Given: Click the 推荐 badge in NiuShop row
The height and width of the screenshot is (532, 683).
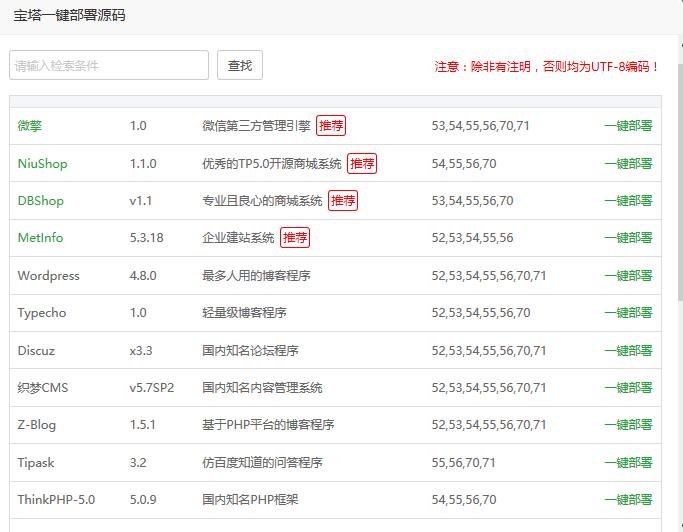Looking at the screenshot, I should [362, 163].
